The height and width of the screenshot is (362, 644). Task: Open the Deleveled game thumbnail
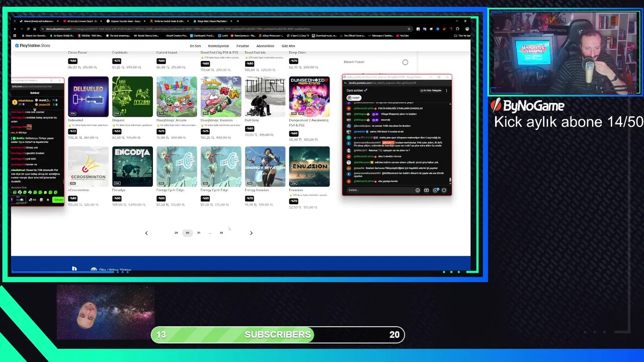(x=88, y=97)
